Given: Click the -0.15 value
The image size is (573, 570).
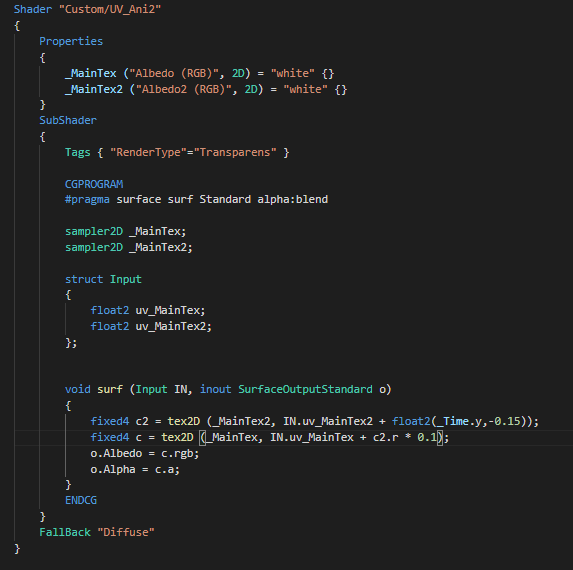Looking at the screenshot, I should (x=504, y=421).
